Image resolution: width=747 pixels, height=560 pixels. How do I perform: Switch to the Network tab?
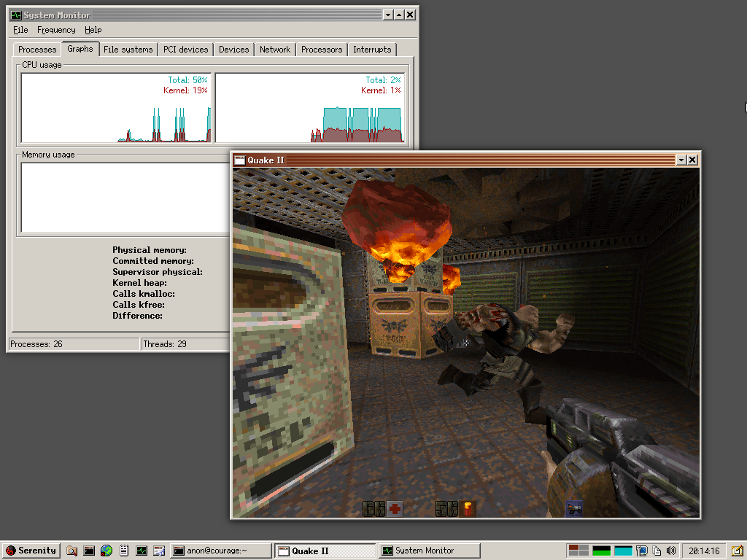coord(275,50)
